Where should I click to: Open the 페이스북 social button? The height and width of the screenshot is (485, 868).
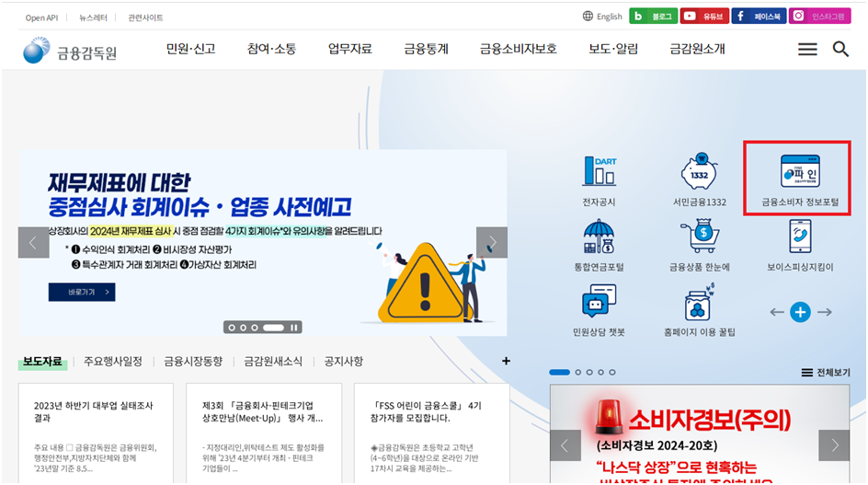click(759, 16)
